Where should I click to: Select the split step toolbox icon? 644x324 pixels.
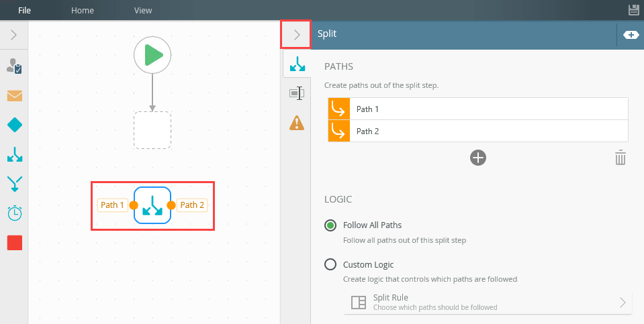click(14, 154)
